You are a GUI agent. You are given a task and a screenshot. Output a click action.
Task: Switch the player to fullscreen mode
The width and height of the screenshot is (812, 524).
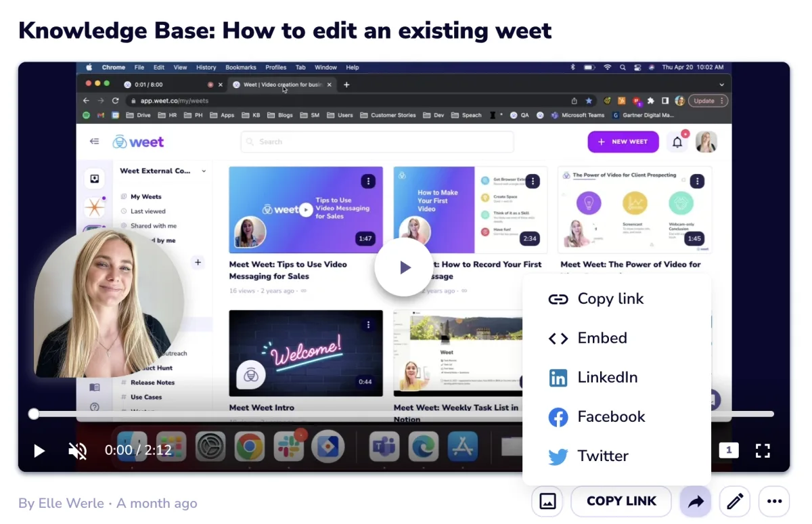coord(763,450)
